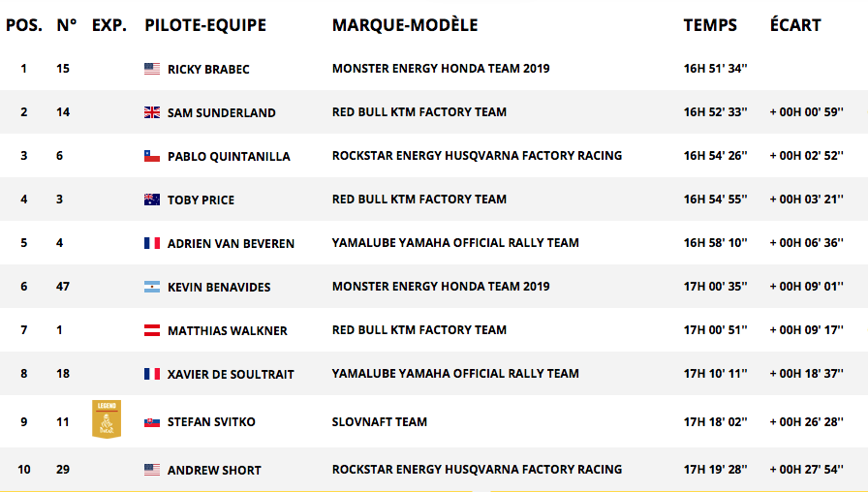Click the French flag beside Xavier De Soultrait
Screen dimensions: 868x492
pos(151,374)
